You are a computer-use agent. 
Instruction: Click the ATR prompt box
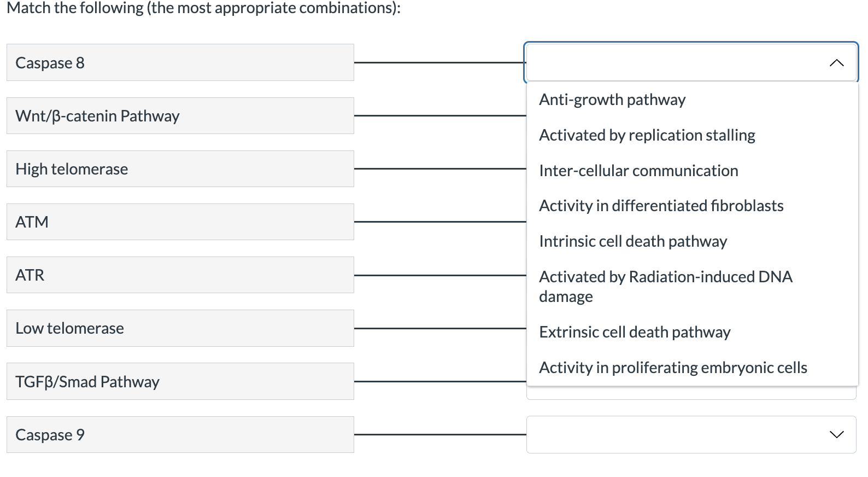pyautogui.click(x=180, y=275)
